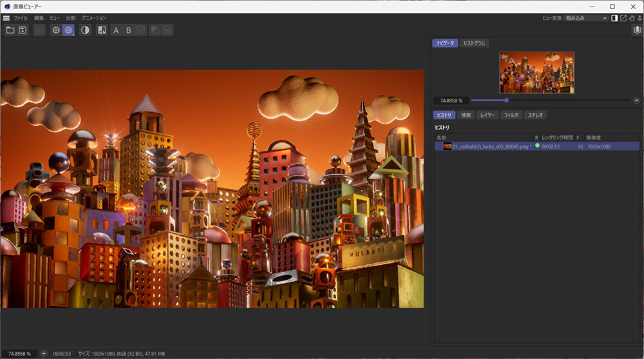Click the render region chip icon

(56, 30)
